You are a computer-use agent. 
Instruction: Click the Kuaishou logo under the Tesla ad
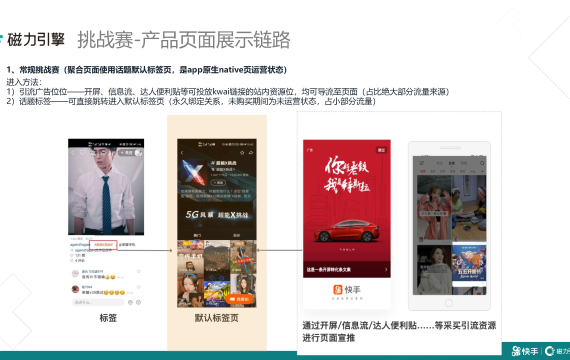coord(347,290)
